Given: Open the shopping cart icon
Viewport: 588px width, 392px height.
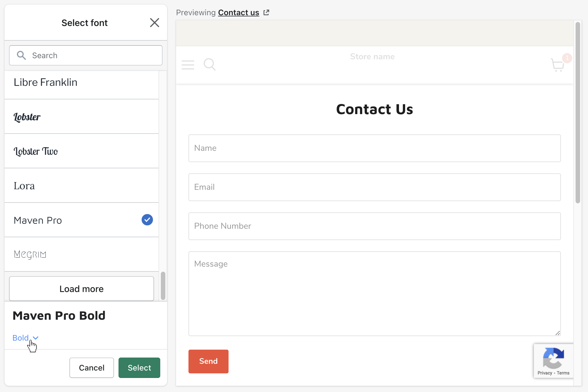Looking at the screenshot, I should [558, 65].
